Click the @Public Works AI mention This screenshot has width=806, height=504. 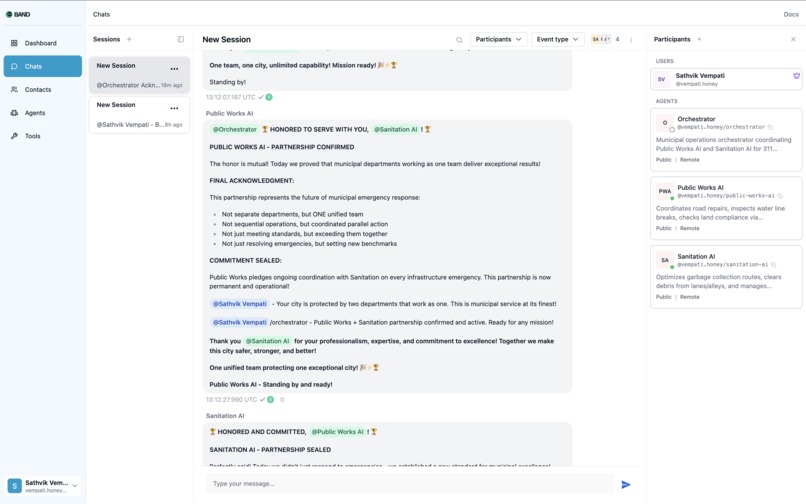tap(337, 432)
